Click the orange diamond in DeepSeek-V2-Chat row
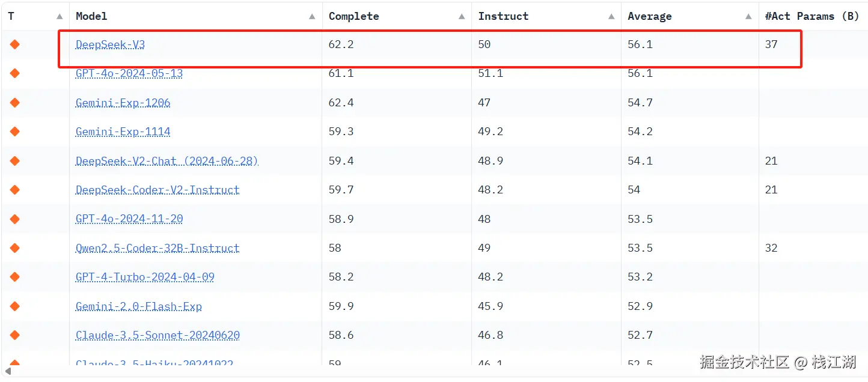This screenshot has height=382, width=868. [x=15, y=161]
